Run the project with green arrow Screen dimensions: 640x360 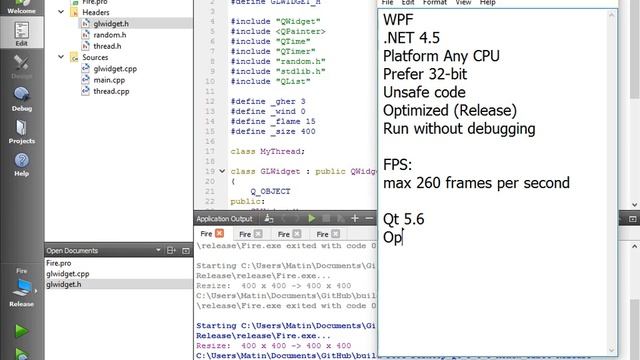pyautogui.click(x=21, y=331)
